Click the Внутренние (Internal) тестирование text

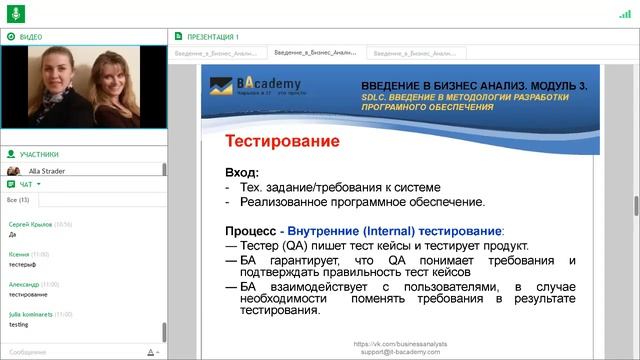(x=394, y=231)
